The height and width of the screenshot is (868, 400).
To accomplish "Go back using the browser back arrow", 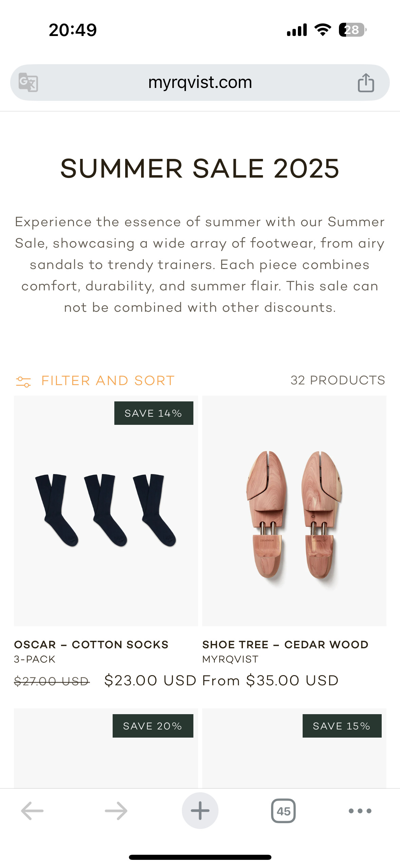I will coord(32,811).
